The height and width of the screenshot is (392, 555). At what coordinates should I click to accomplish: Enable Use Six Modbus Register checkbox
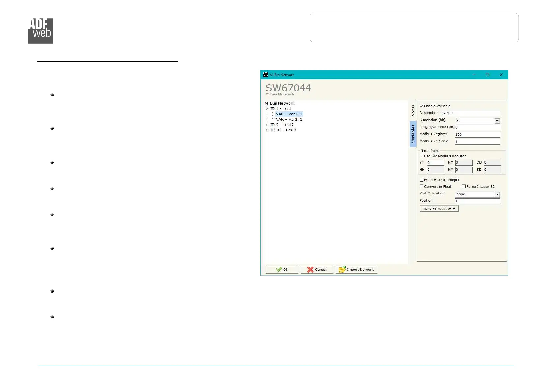coord(421,156)
